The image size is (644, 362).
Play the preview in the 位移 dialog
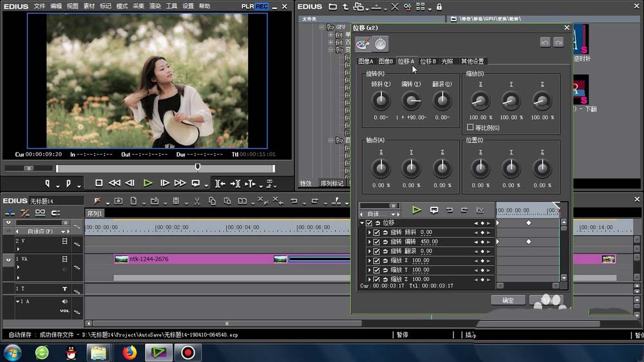pyautogui.click(x=417, y=210)
